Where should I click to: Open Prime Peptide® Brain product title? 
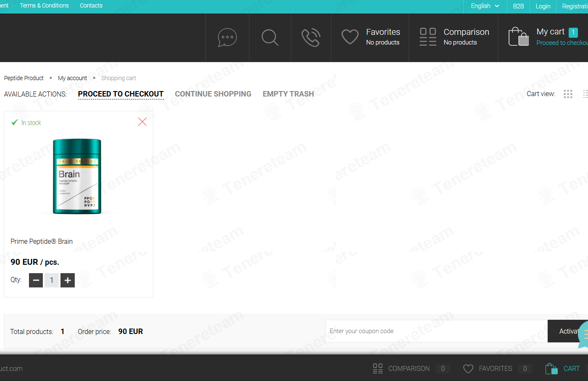42,241
